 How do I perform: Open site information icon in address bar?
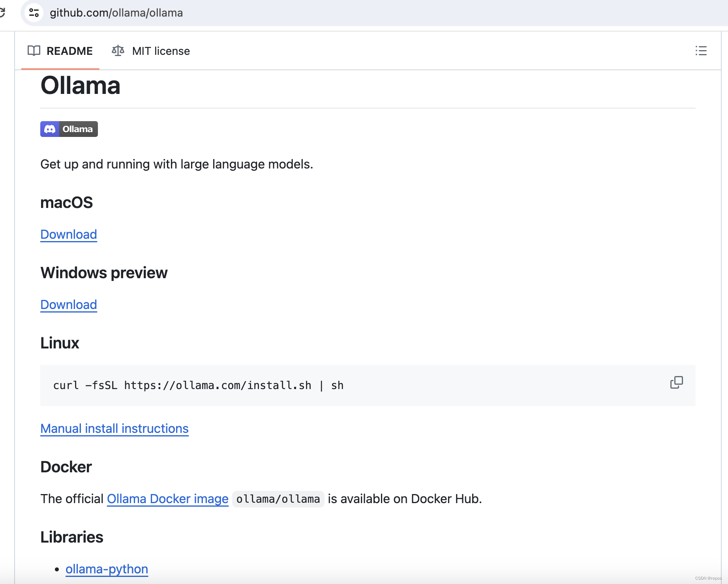click(34, 13)
